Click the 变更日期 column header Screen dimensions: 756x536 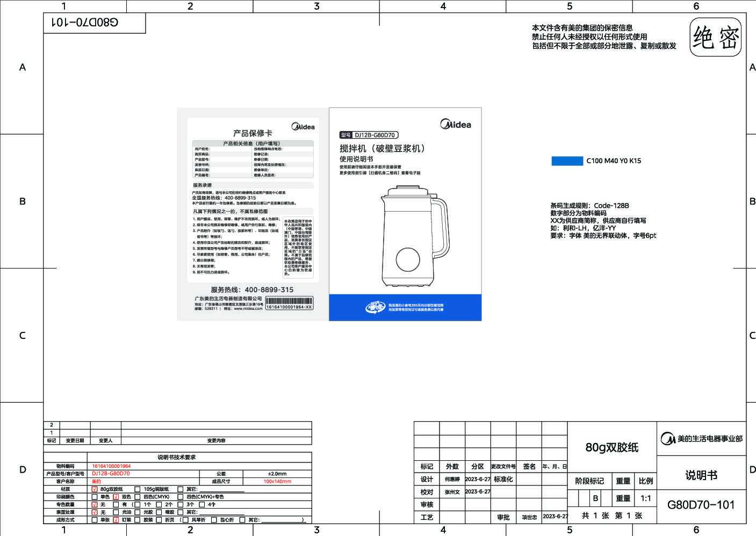75,440
